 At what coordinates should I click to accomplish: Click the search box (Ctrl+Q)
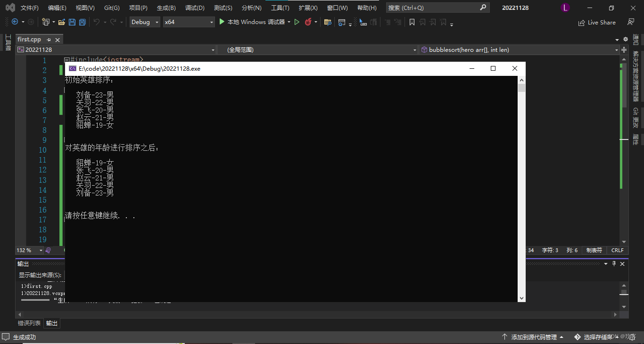(x=437, y=8)
